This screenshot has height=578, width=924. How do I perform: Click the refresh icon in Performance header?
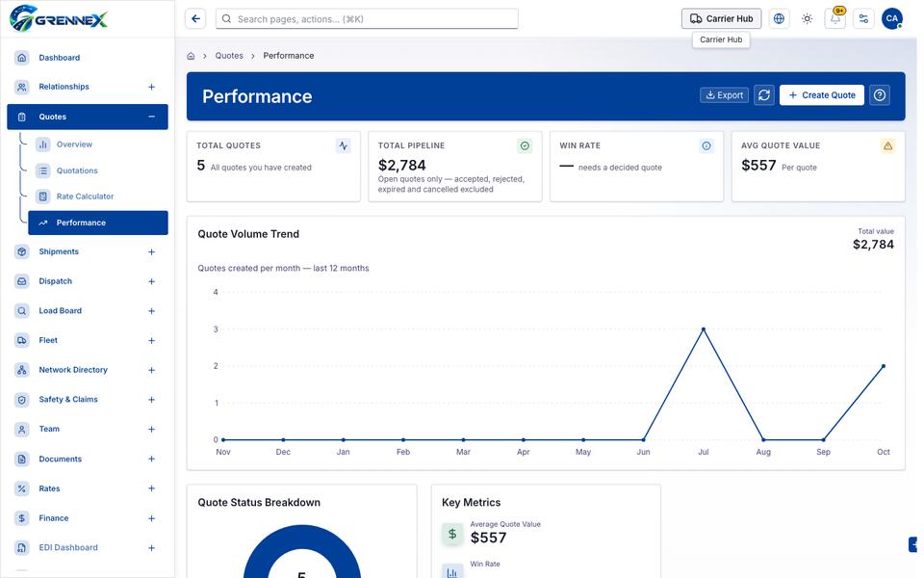coord(763,95)
